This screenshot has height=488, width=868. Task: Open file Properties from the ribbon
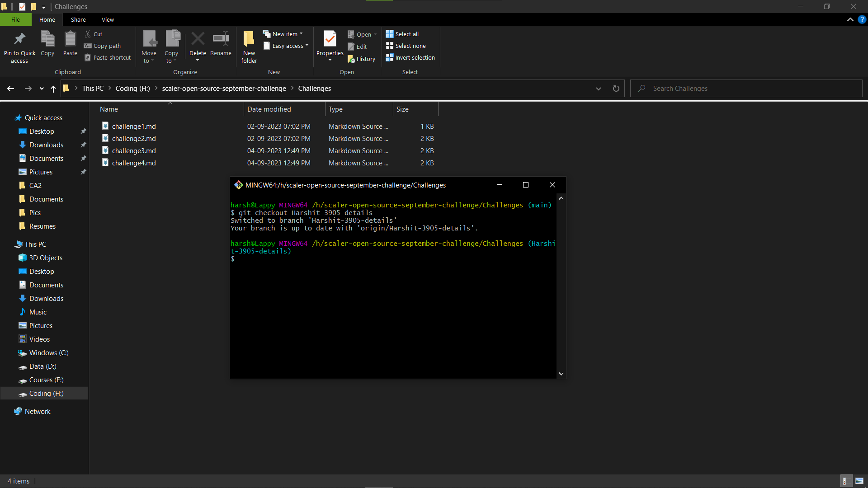pos(330,44)
